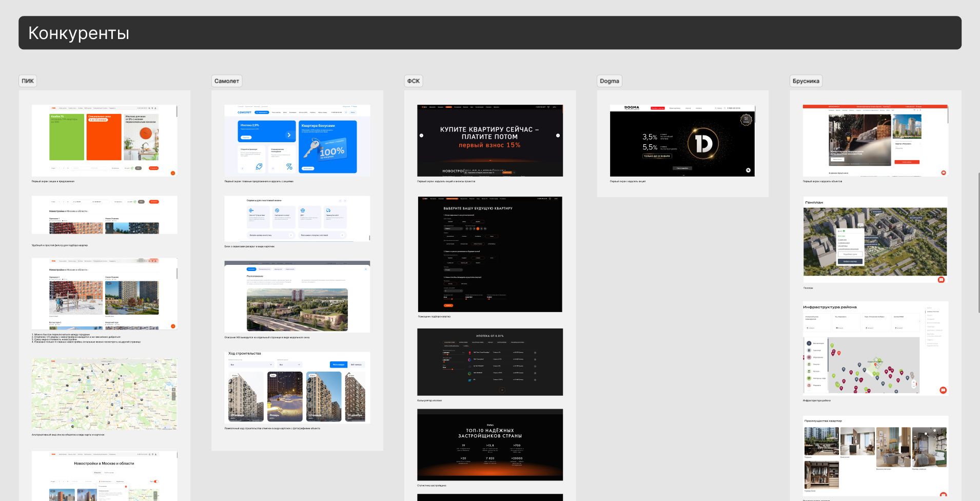980x501 pixels.
Task: Click the red chat icon in Брусника hero screenshot
Action: [x=943, y=172]
